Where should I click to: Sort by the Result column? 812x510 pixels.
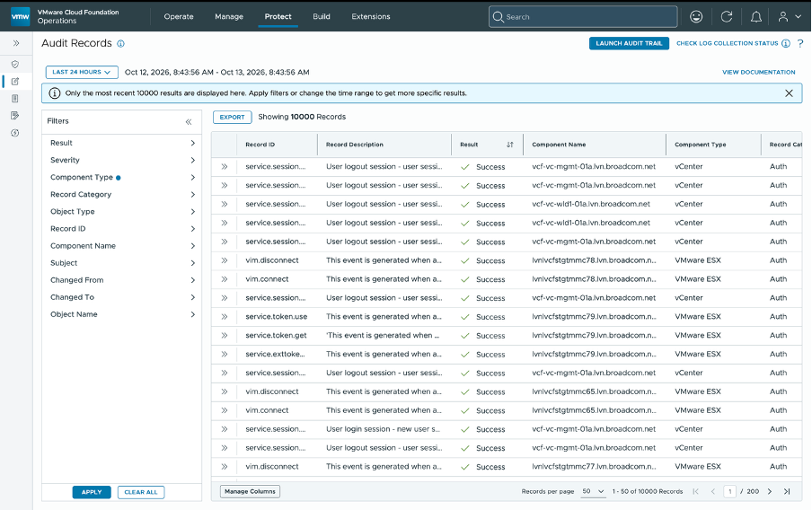pyautogui.click(x=510, y=145)
